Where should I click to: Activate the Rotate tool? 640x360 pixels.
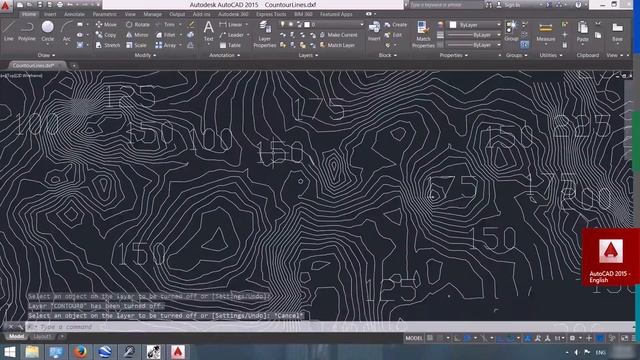tap(138, 24)
